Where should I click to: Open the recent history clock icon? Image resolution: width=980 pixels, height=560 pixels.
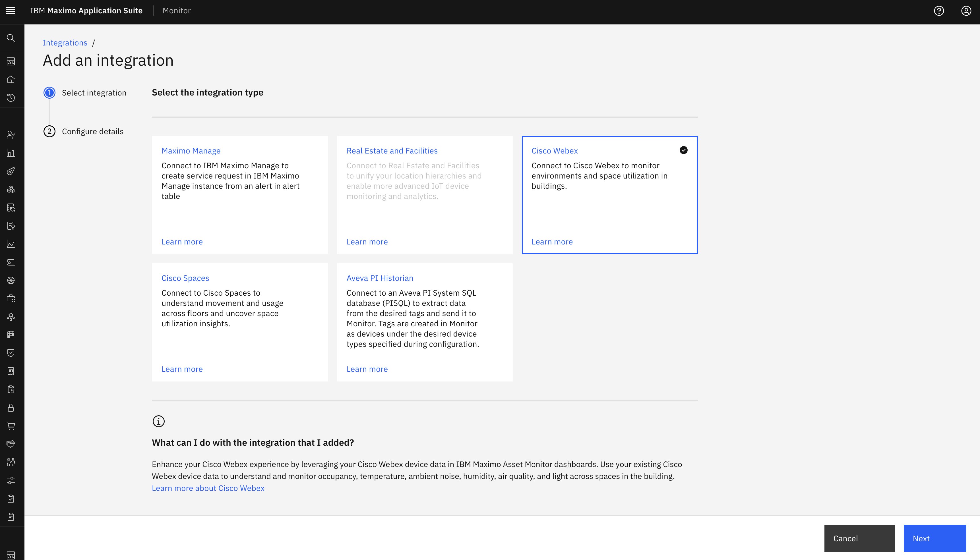point(11,98)
